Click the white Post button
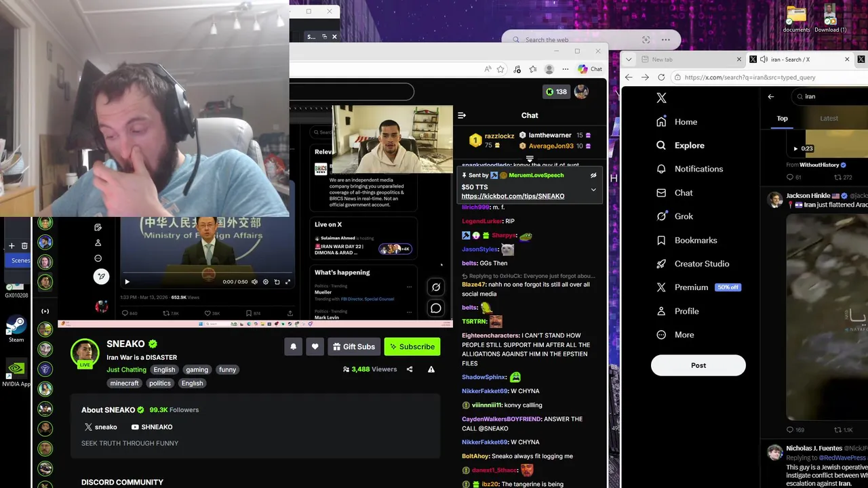The height and width of the screenshot is (488, 868). [x=698, y=365]
